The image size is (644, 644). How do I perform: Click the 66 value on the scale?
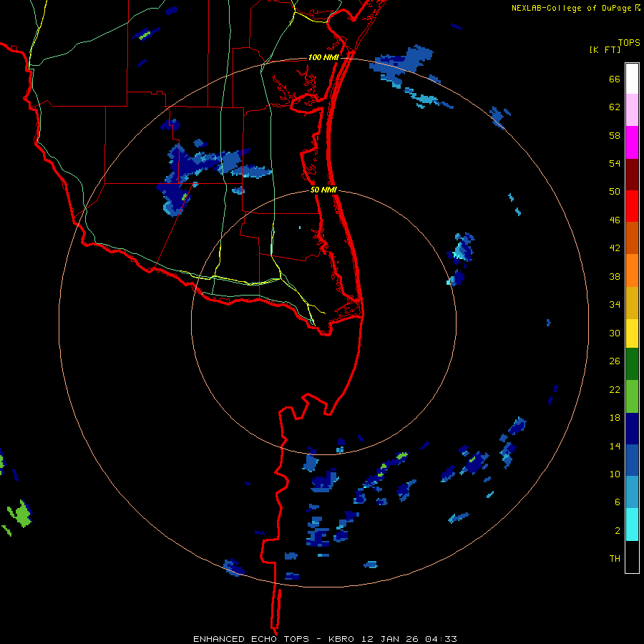[615, 79]
